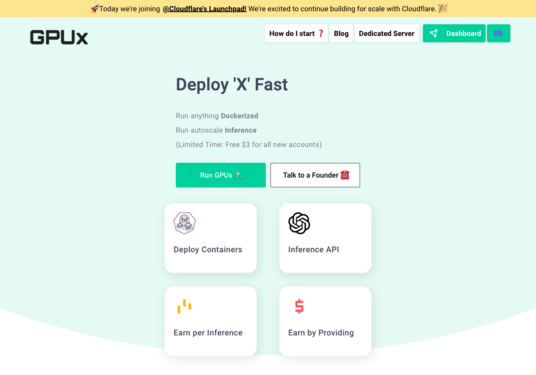The image size is (536, 375).
Task: Open the Earn per Inference card
Action: coord(211,321)
